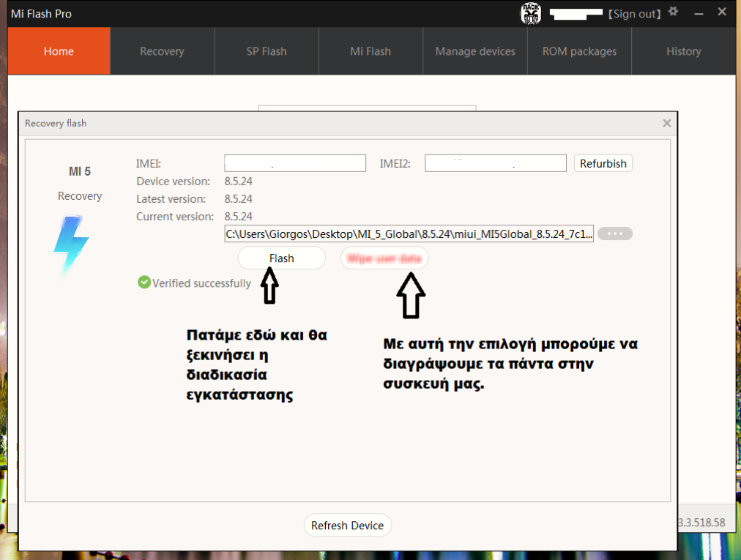Click the Flash button
This screenshot has height=560, width=741.
282,258
